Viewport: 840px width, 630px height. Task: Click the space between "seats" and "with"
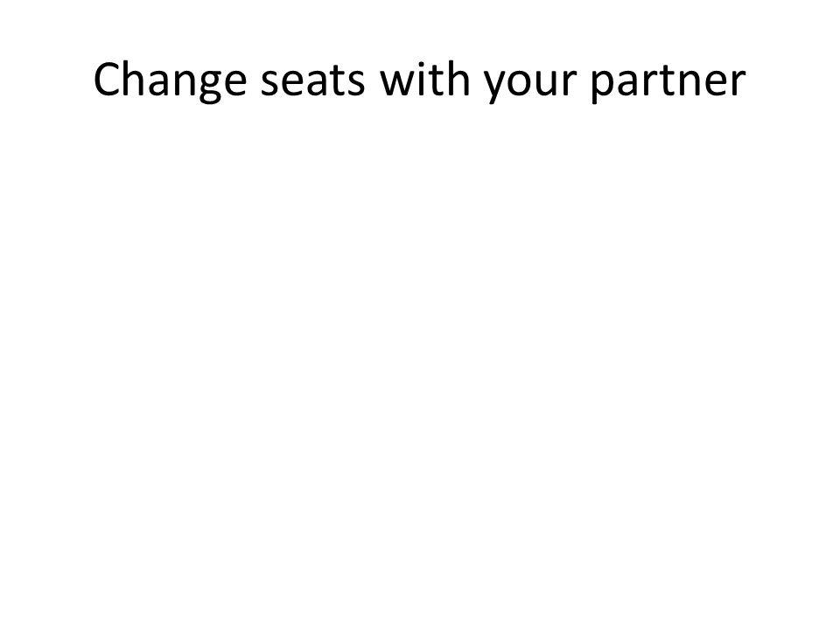click(373, 81)
